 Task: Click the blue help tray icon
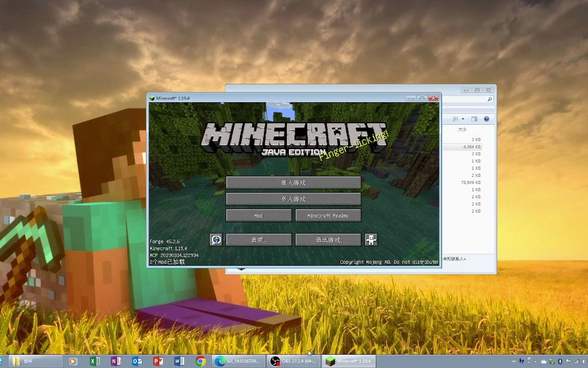click(x=522, y=361)
